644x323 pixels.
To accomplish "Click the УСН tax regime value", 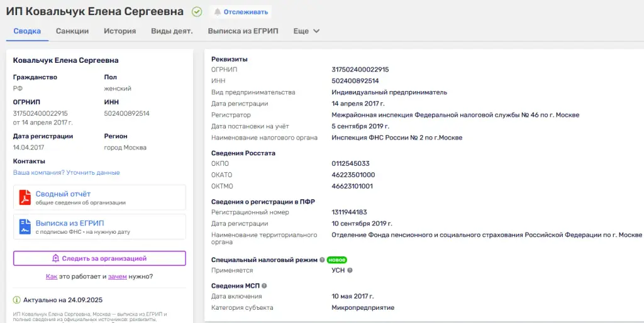I will pos(338,270).
